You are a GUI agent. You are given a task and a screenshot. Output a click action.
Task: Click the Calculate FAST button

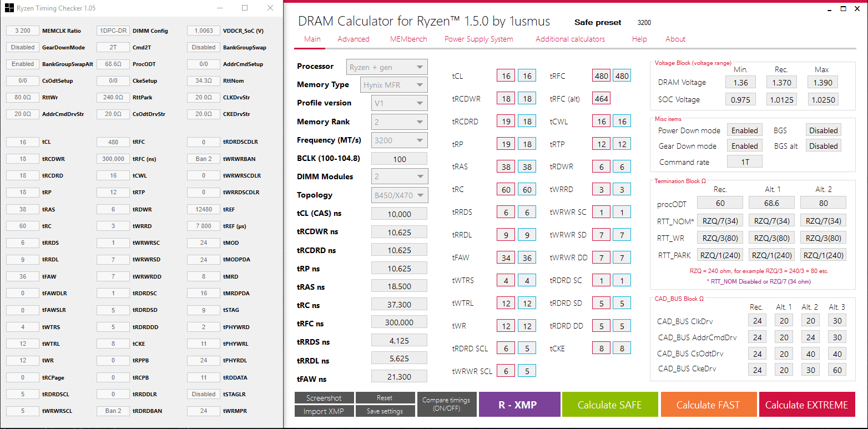click(708, 405)
